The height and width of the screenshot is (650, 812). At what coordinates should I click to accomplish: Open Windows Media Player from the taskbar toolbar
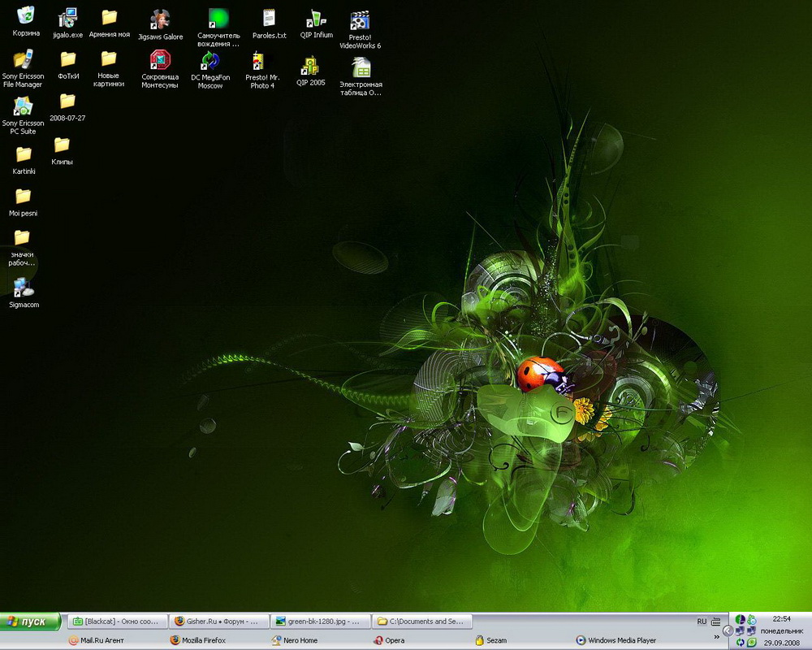coord(615,640)
